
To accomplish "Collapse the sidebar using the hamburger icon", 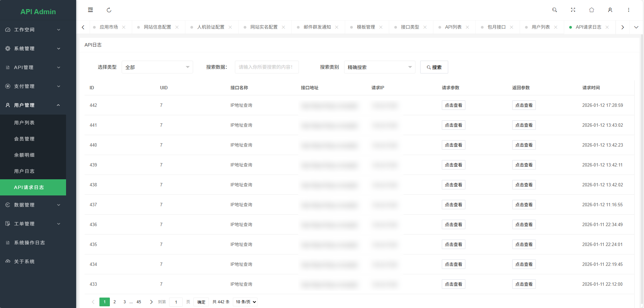I will [x=90, y=10].
